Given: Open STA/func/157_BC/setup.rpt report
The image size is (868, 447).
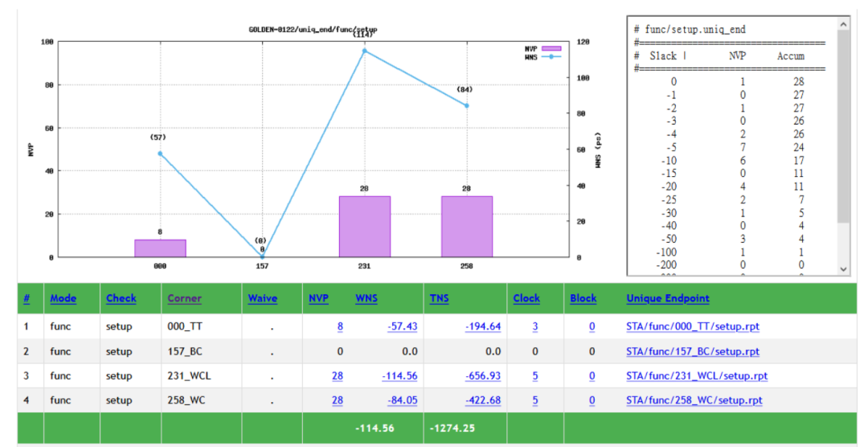Looking at the screenshot, I should 693,351.
